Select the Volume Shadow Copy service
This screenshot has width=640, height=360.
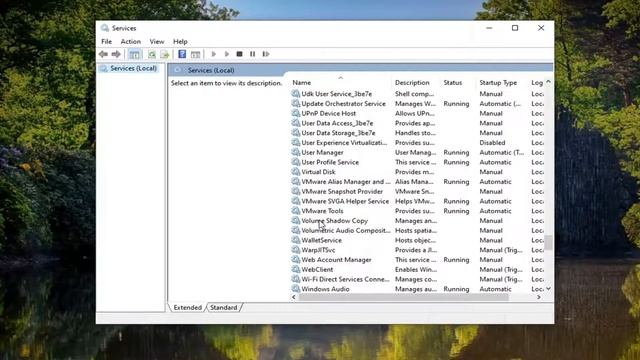point(417,221)
